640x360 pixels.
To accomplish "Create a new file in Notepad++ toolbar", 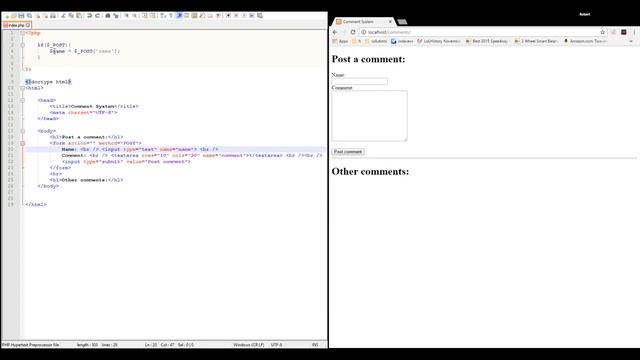I will pos(7,16).
